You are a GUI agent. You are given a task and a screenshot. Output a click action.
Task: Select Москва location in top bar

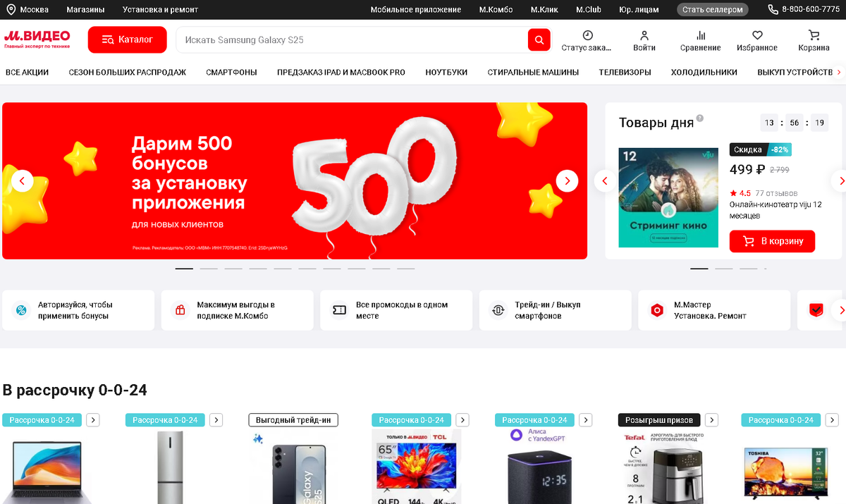pyautogui.click(x=27, y=10)
